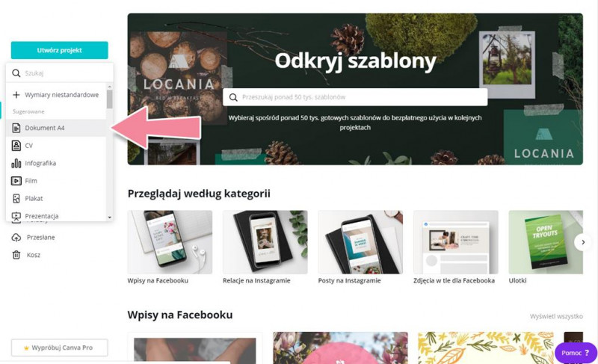Select the CV icon in suggestions

click(16, 146)
